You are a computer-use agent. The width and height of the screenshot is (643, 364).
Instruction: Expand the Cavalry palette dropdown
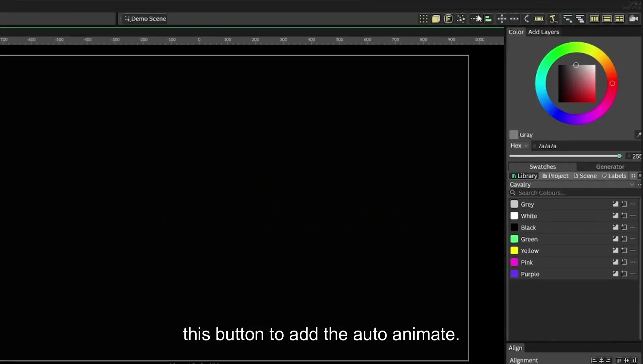[x=572, y=184]
